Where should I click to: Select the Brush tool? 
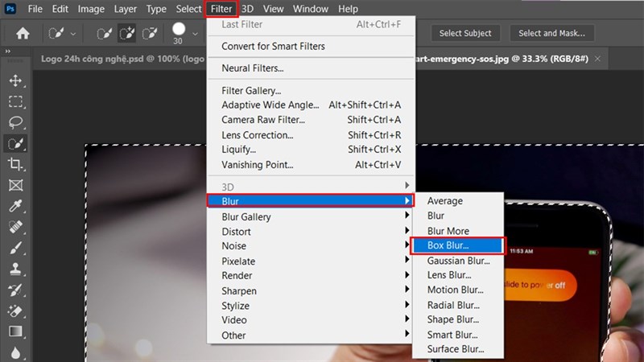15,248
